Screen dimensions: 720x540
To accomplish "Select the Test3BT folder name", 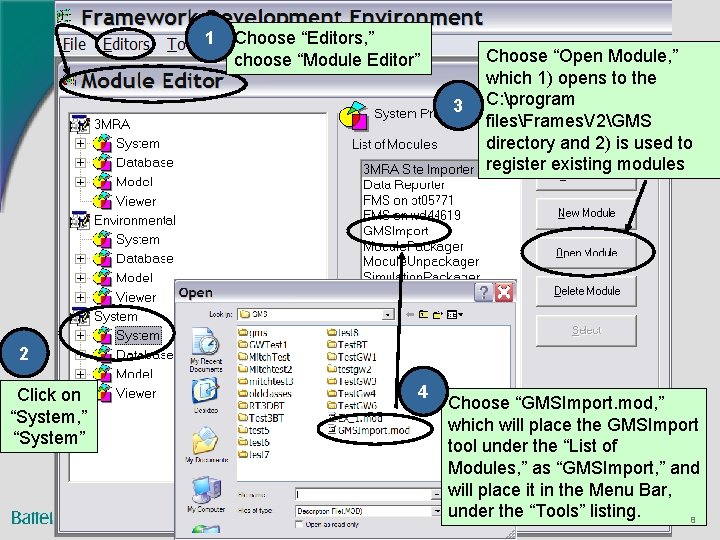I will coord(266,418).
